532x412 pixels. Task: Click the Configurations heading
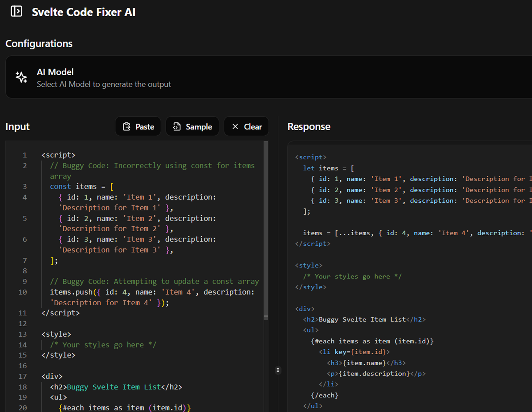point(39,44)
